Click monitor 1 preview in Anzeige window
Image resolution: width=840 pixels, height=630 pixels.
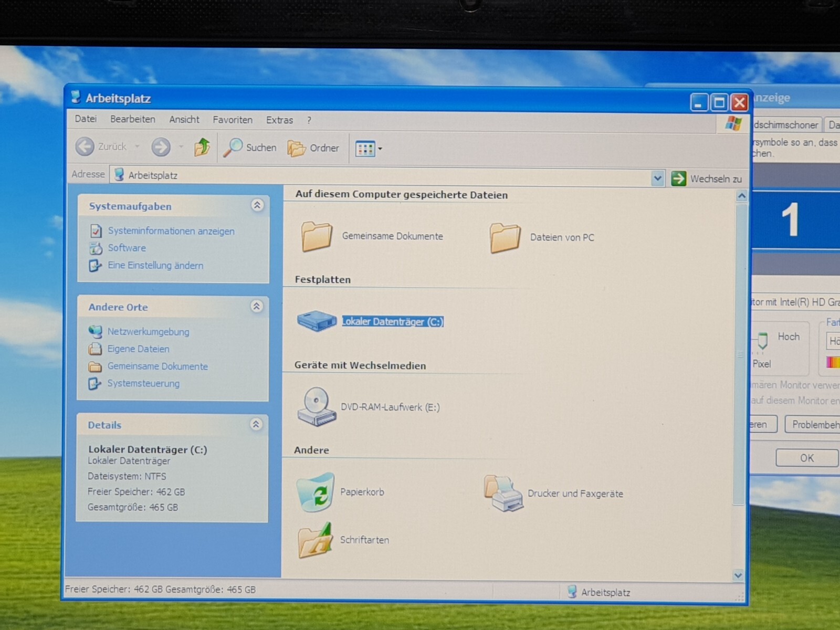click(795, 219)
